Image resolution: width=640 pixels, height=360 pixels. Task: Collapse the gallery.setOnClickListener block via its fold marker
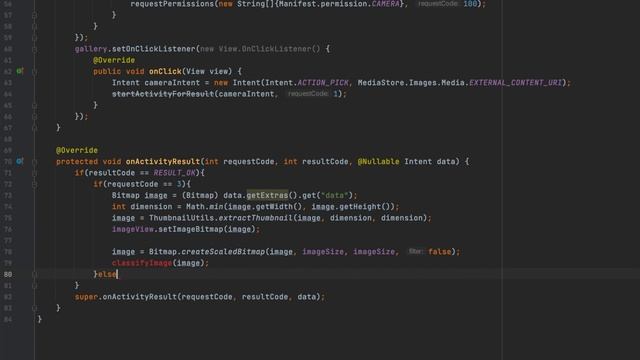[35, 49]
